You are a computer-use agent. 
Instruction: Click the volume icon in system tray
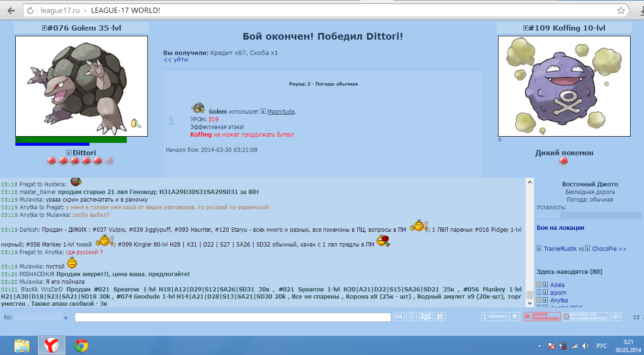[586, 346]
